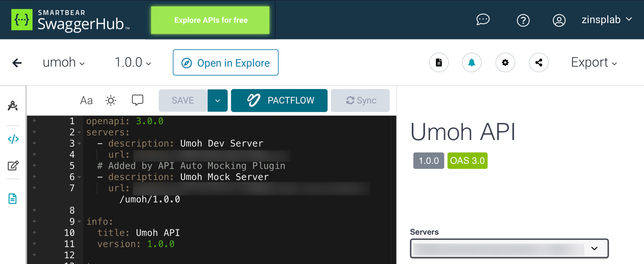Click the OAS 3.0 badge
The height and width of the screenshot is (264, 644).
pyautogui.click(x=467, y=161)
